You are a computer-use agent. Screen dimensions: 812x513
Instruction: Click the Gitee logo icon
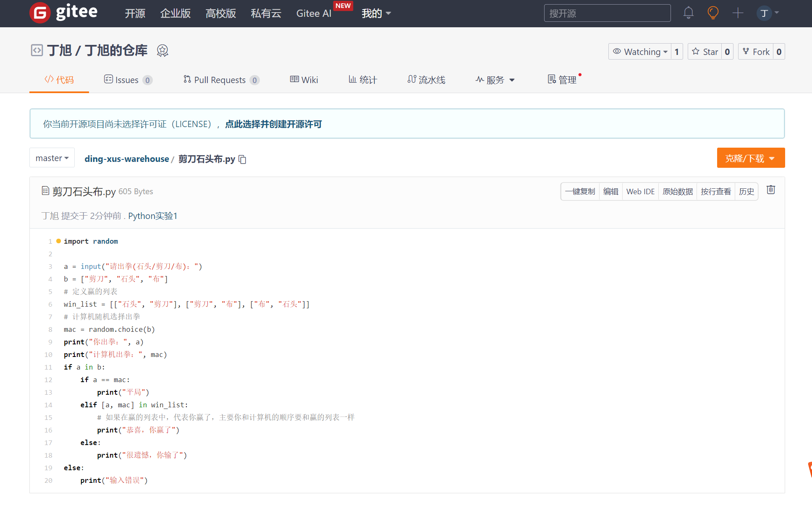tap(40, 13)
